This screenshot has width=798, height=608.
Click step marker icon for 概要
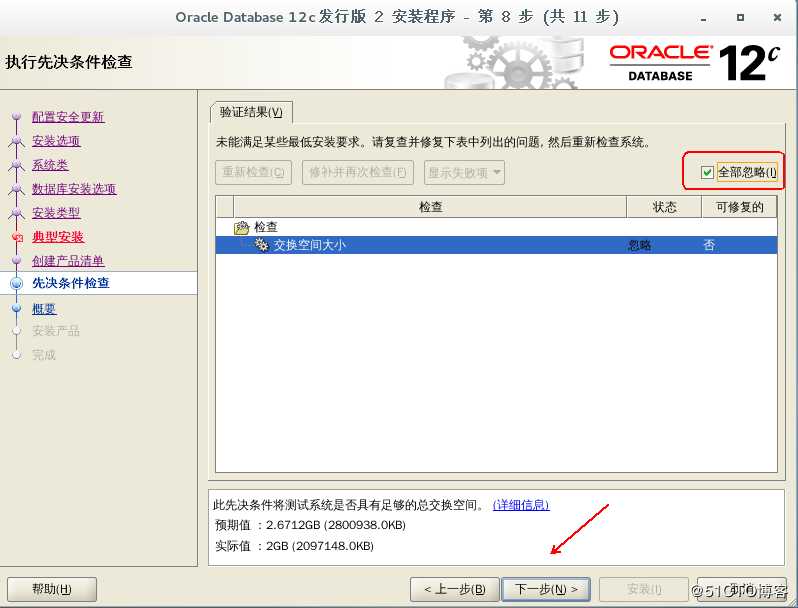pyautogui.click(x=17, y=308)
